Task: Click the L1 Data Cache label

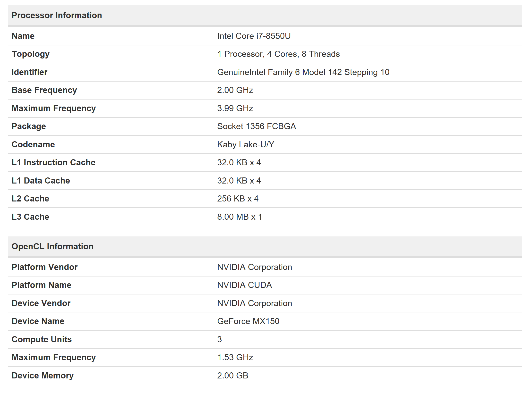Action: pos(41,181)
